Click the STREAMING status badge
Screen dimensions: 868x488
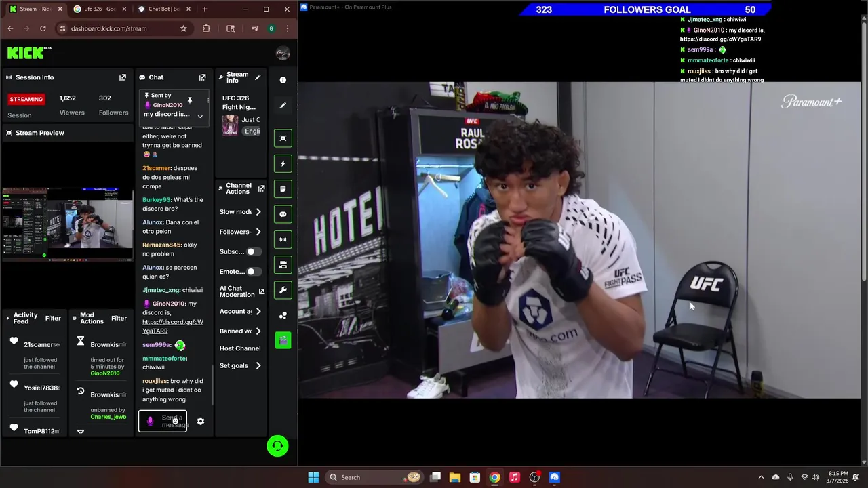tap(26, 99)
